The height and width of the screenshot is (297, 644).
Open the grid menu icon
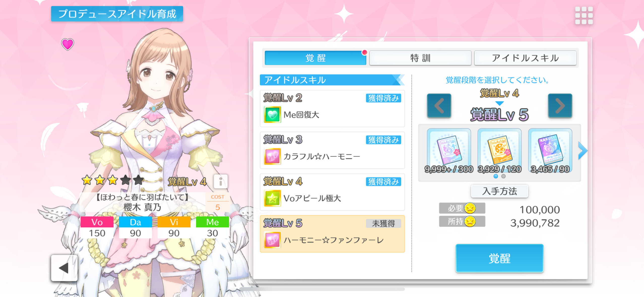(584, 16)
